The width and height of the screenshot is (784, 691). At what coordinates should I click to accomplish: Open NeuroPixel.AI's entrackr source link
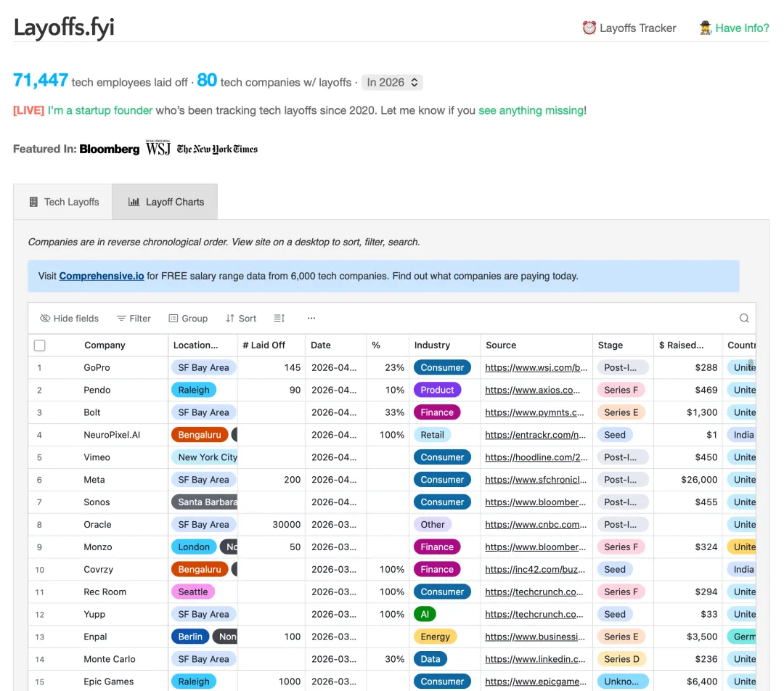point(536,435)
